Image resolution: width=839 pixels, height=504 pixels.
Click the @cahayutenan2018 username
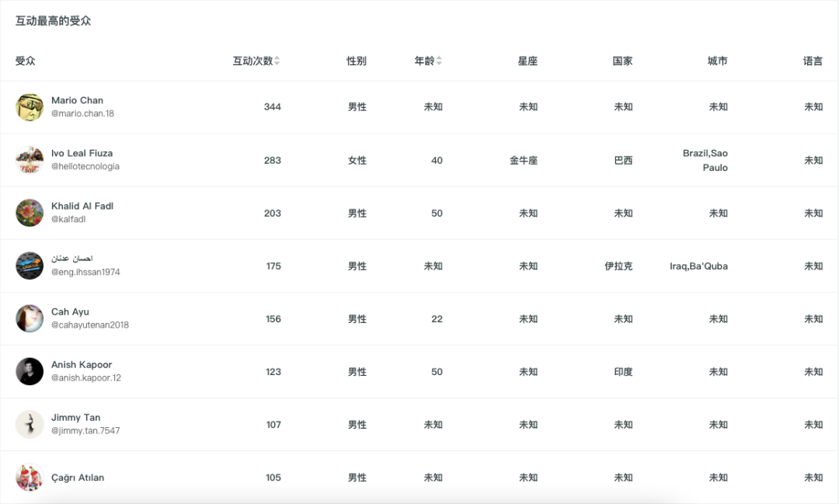[x=90, y=325]
